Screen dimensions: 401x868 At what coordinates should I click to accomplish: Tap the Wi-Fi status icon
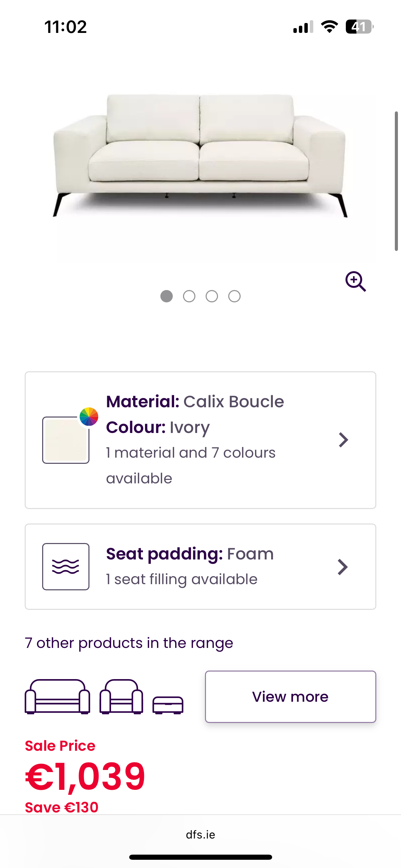pos(329,27)
